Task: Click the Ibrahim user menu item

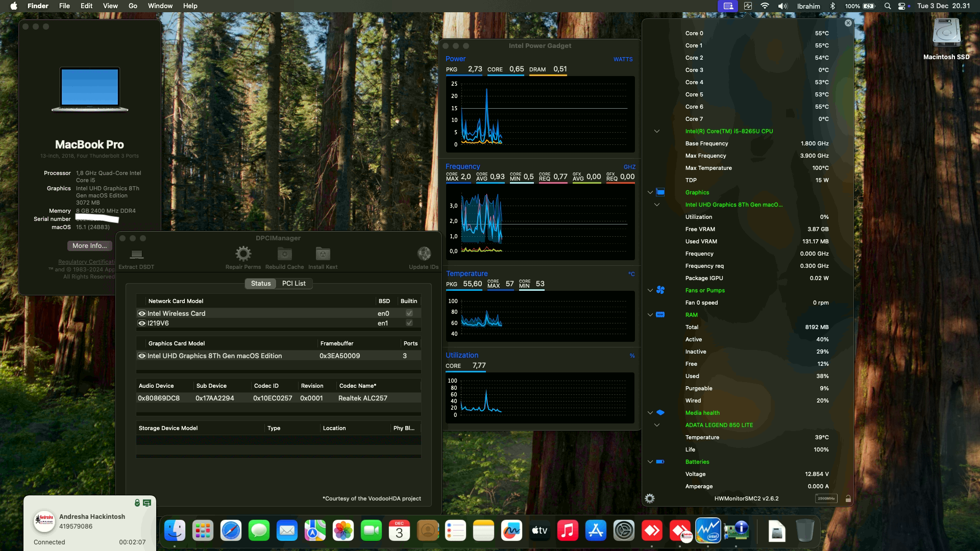Action: [808, 6]
